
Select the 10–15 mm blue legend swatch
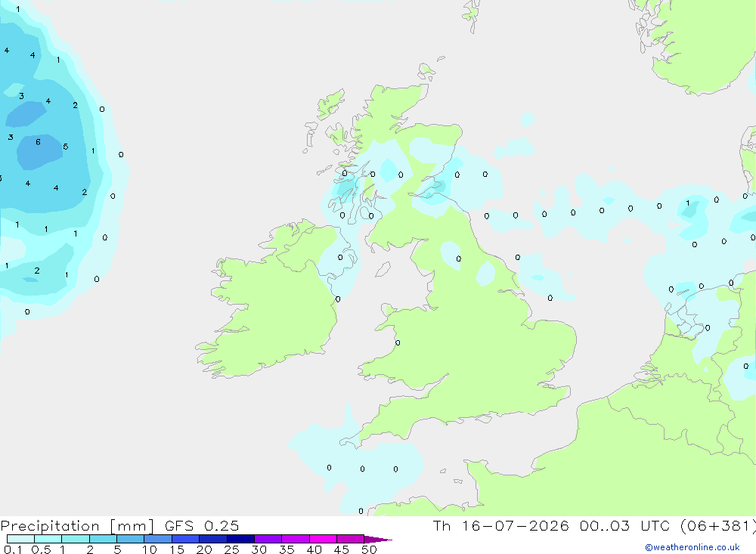(158, 539)
